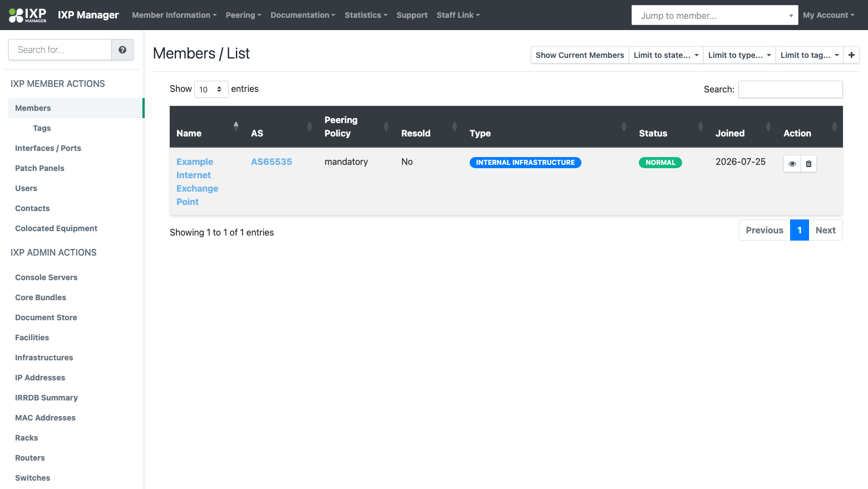
Task: Open the AS65535 link
Action: coord(272,162)
